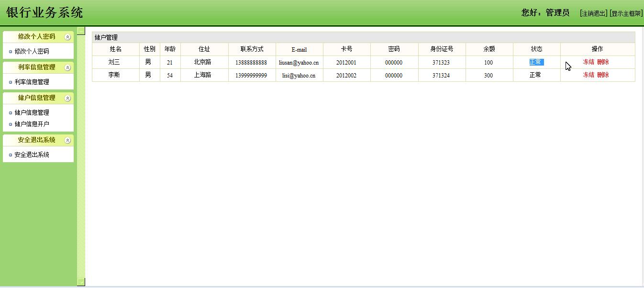Click sidebar toggle button at divider bottom
This screenshot has width=644, height=288.
pyautogui.click(x=81, y=282)
